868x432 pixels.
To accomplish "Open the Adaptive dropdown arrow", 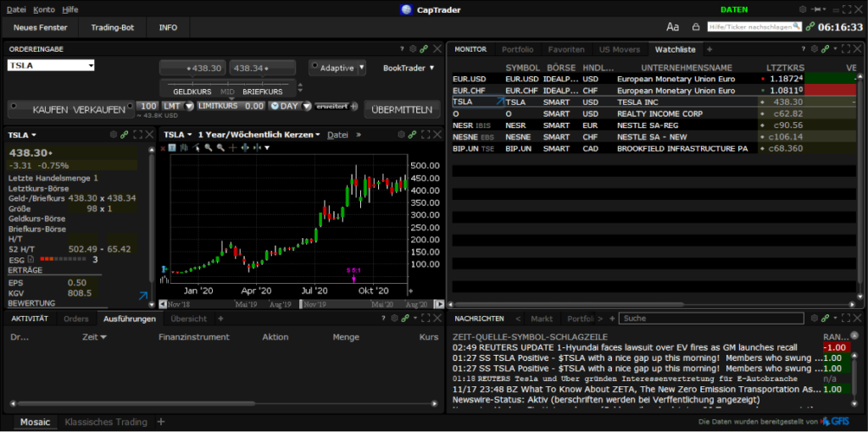I will click(x=361, y=68).
